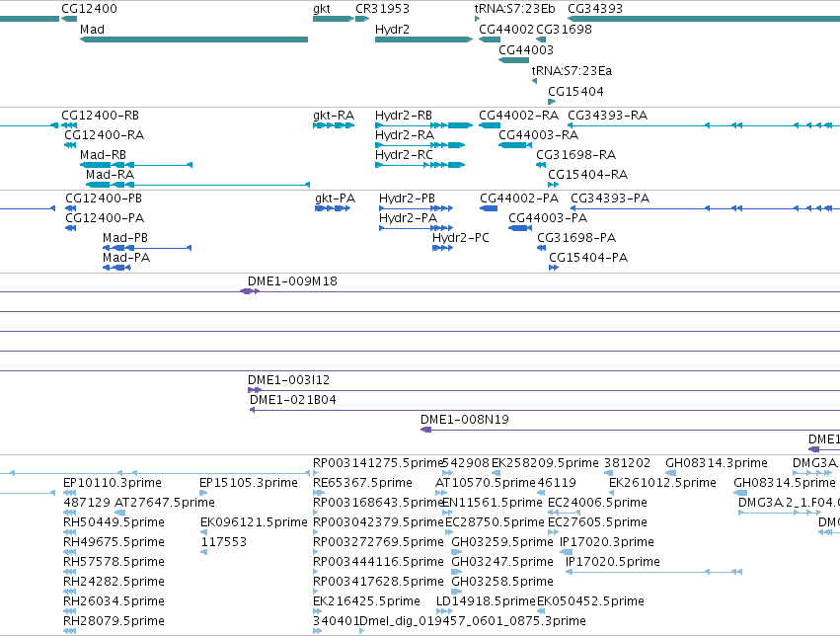
Task: Click Hydr2-PA protein label
Action: [x=409, y=218]
